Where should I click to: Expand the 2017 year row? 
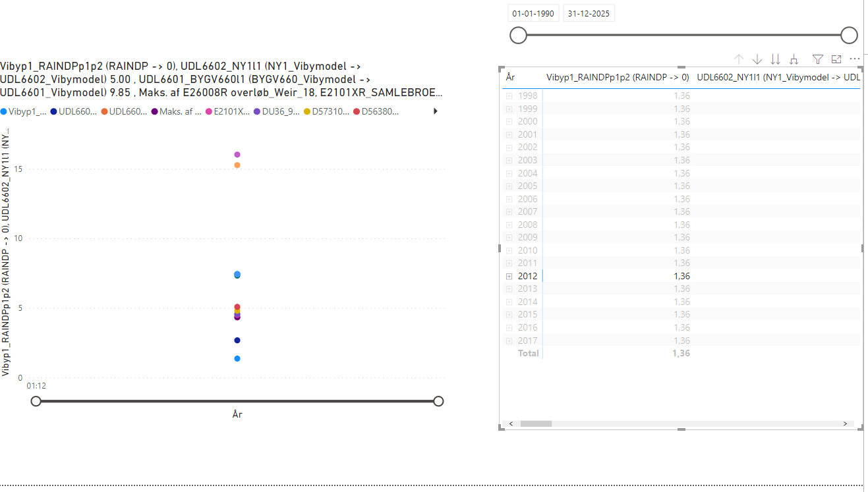click(509, 341)
